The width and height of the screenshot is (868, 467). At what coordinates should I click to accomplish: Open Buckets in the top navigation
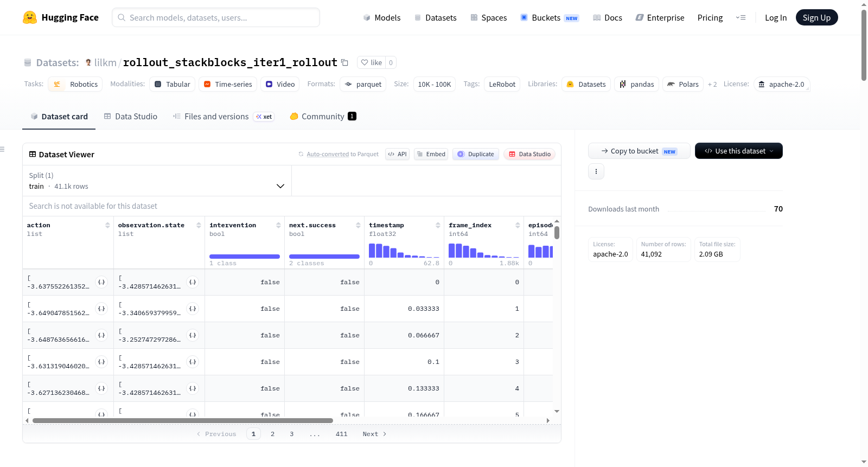pyautogui.click(x=550, y=17)
